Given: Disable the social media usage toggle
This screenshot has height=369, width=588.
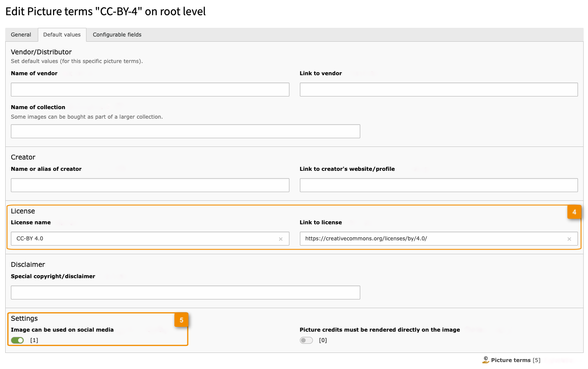Looking at the screenshot, I should pyautogui.click(x=17, y=340).
